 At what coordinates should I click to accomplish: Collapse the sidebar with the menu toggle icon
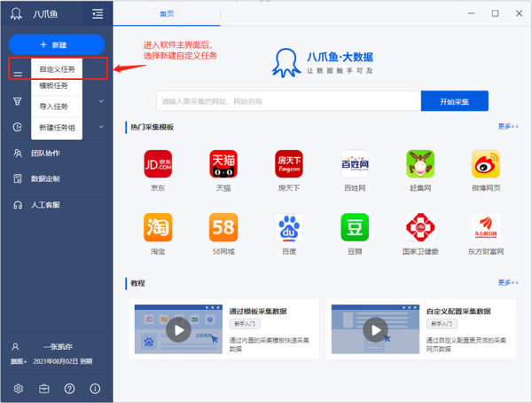98,14
